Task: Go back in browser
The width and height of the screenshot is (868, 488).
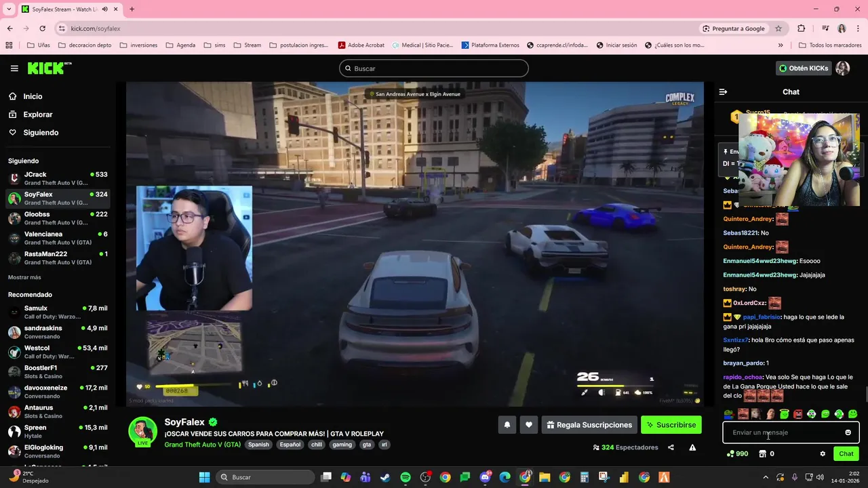Action: pyautogui.click(x=9, y=28)
